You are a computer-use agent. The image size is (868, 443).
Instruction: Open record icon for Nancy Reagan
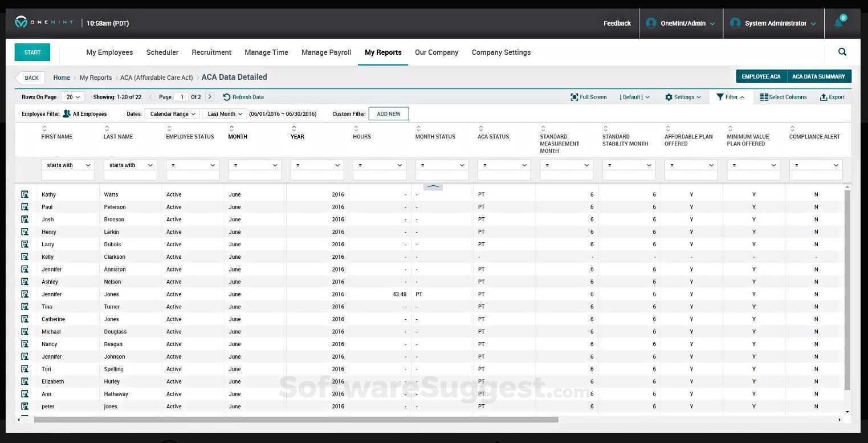point(25,344)
